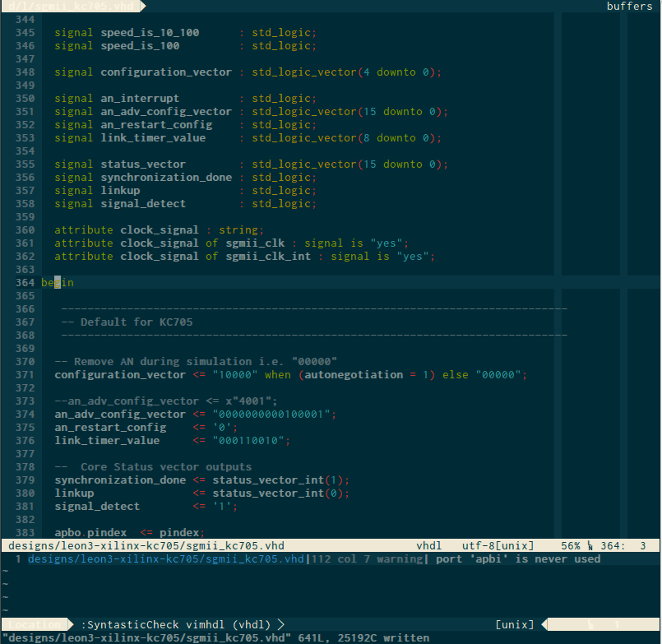Click '[unix]' in the location list statusline
This screenshot has width=662, height=644.
pos(515,624)
